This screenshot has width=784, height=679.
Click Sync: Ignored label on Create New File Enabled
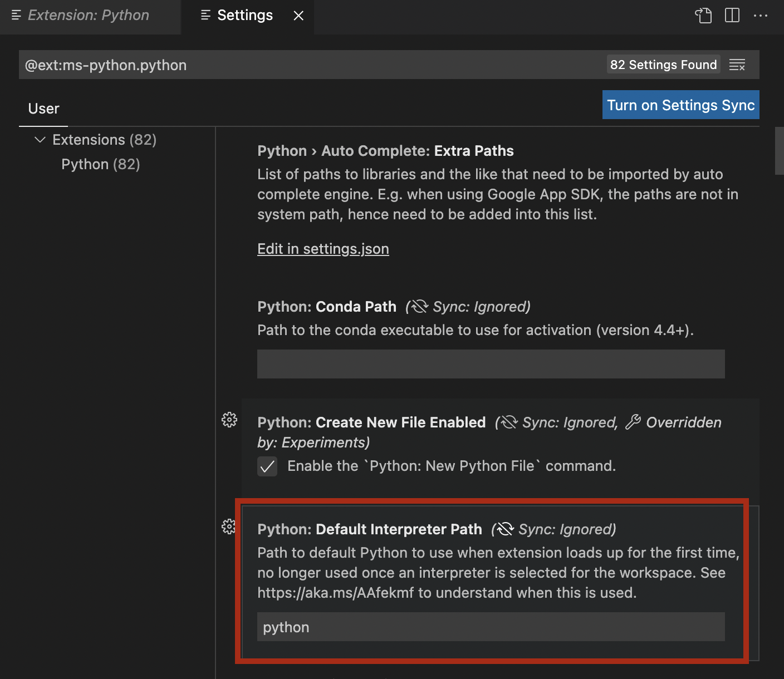click(x=557, y=422)
